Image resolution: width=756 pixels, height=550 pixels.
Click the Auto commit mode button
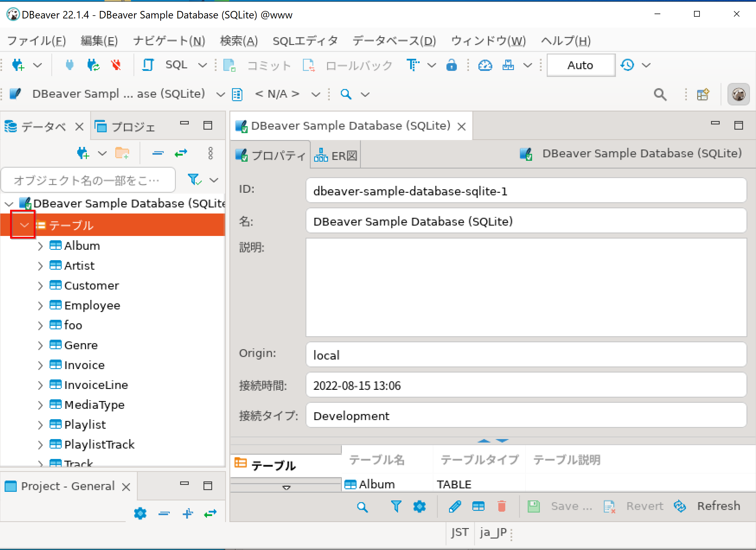click(x=581, y=65)
